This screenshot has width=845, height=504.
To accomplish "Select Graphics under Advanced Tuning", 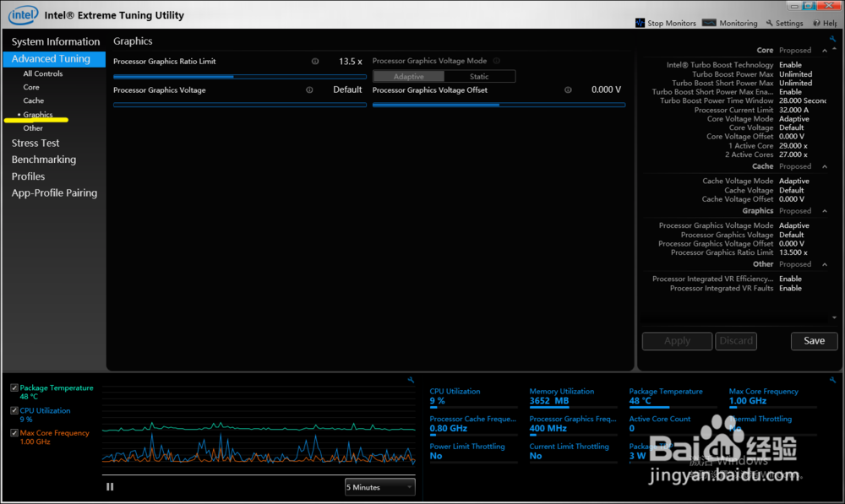I will coord(38,115).
